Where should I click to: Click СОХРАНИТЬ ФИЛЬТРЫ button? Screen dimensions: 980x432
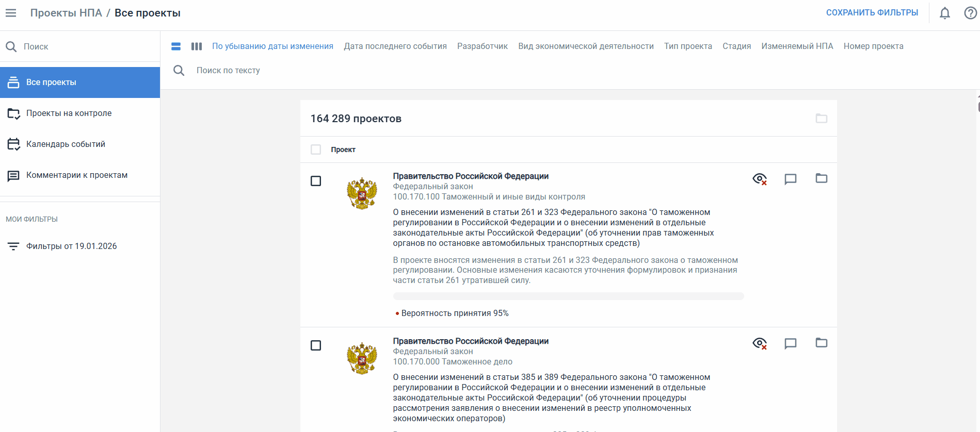tap(872, 13)
